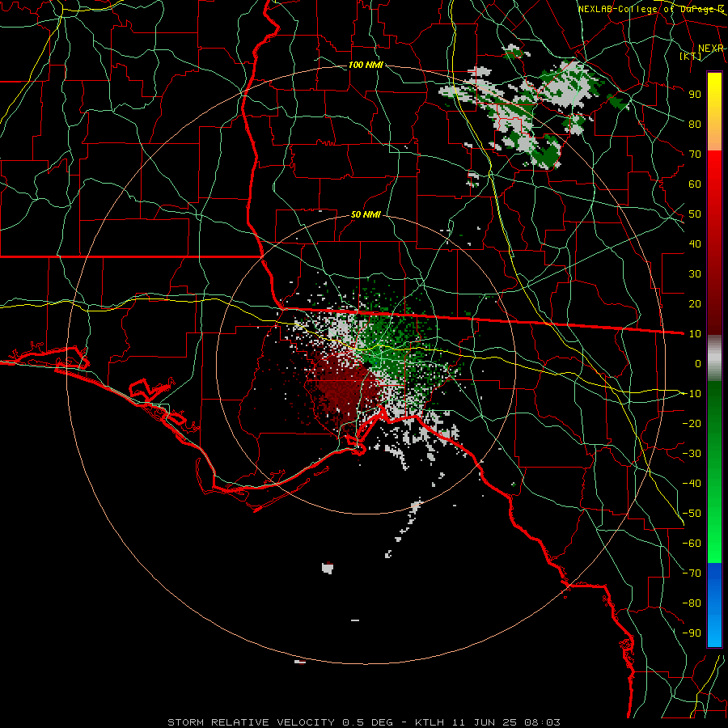Click the 70 value on velocity scale
The width and height of the screenshot is (728, 728).
[x=695, y=154]
